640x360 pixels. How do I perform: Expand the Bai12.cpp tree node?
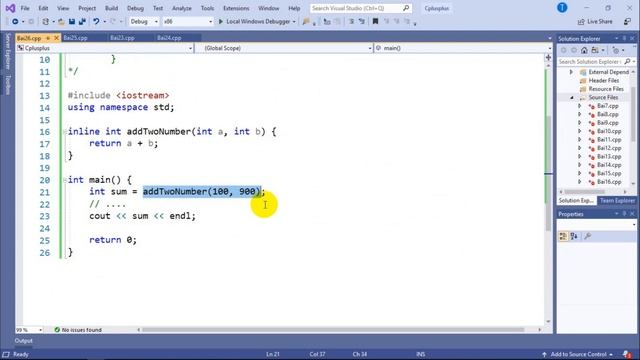tap(580, 148)
